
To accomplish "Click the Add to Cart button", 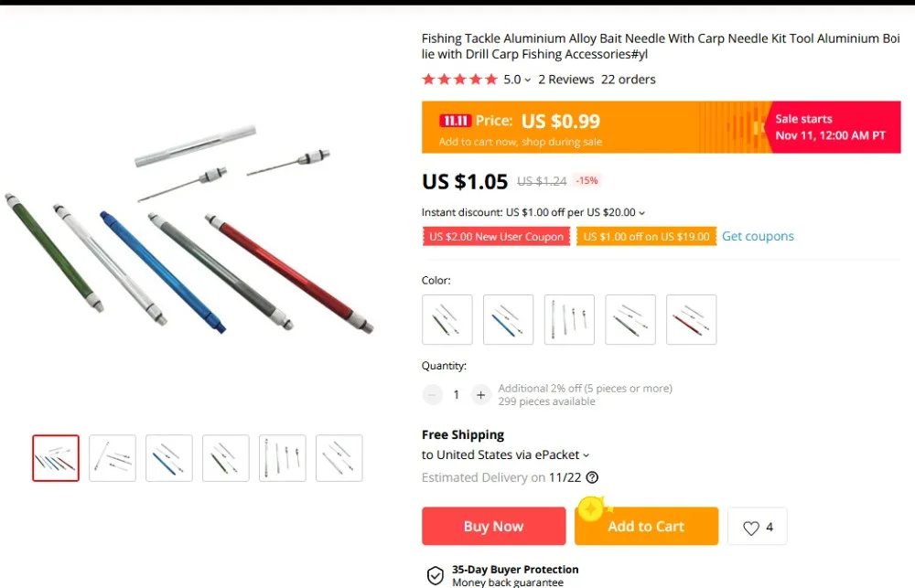I will 647,526.
